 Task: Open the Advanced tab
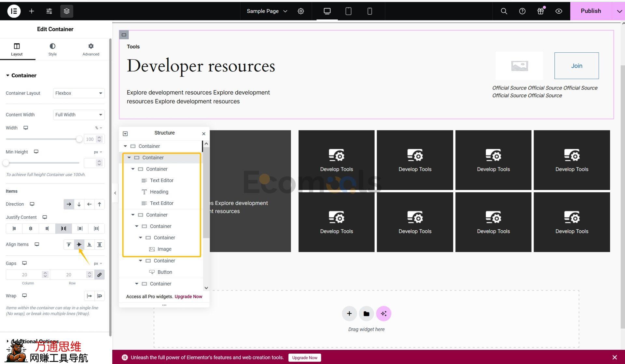coord(91,49)
